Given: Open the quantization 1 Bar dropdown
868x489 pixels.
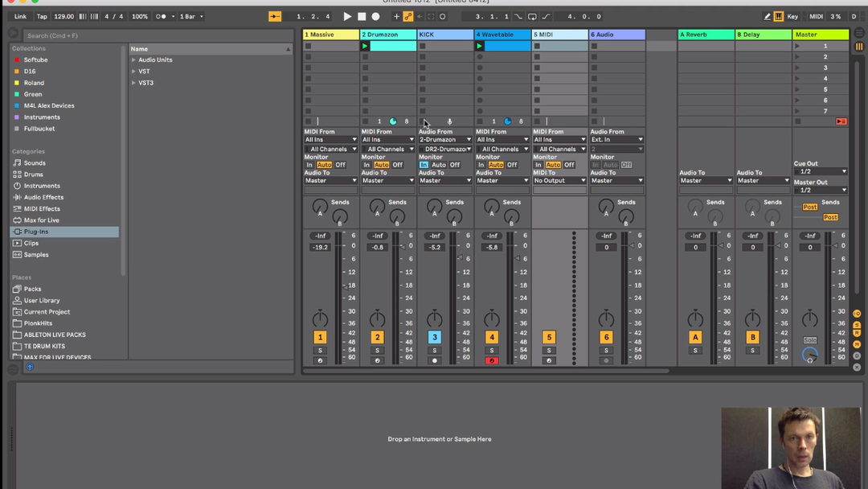Looking at the screenshot, I should pyautogui.click(x=191, y=16).
